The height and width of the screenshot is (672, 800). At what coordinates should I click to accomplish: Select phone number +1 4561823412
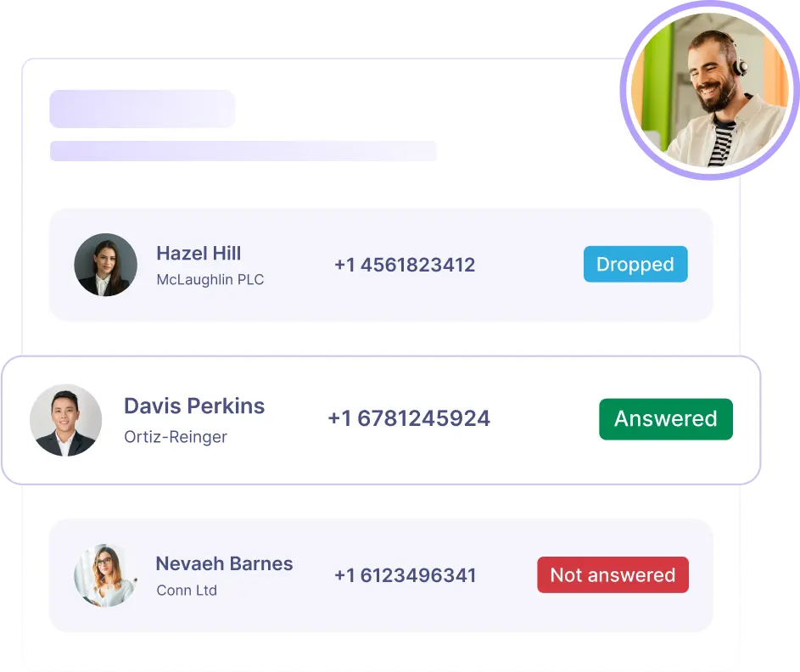[x=405, y=265]
